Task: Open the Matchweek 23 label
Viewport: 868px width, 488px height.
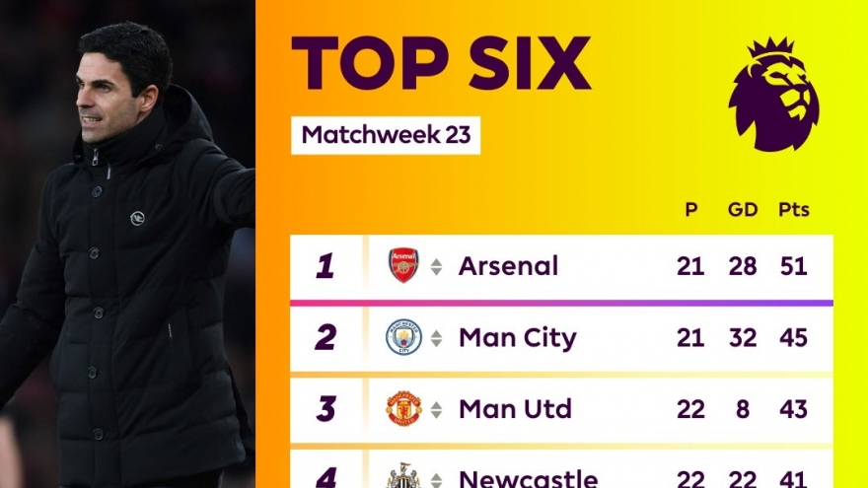Action: 386,135
